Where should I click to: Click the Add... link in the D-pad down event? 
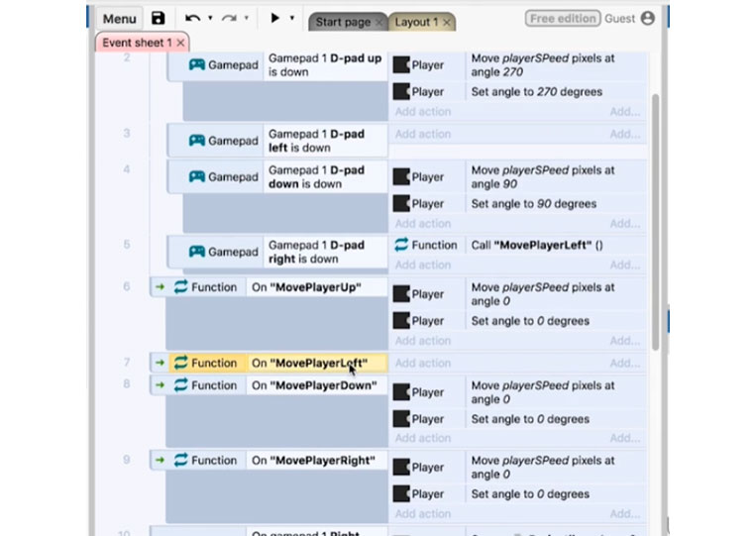[x=625, y=223]
